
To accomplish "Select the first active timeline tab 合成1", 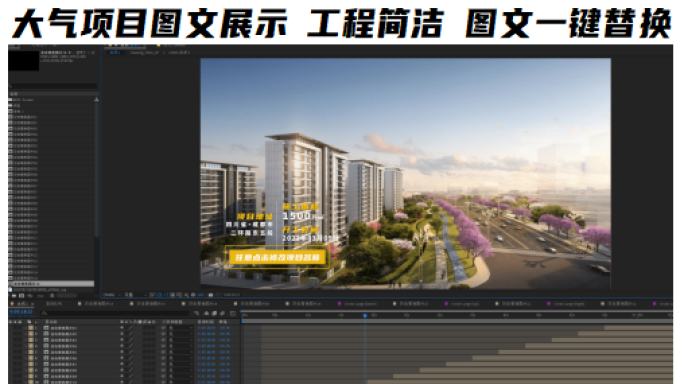I will [23, 304].
